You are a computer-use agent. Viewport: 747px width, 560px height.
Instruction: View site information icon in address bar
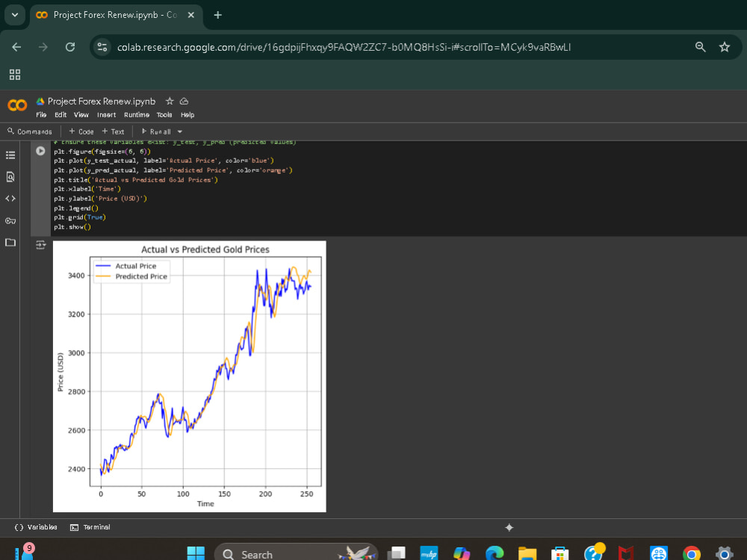102,47
